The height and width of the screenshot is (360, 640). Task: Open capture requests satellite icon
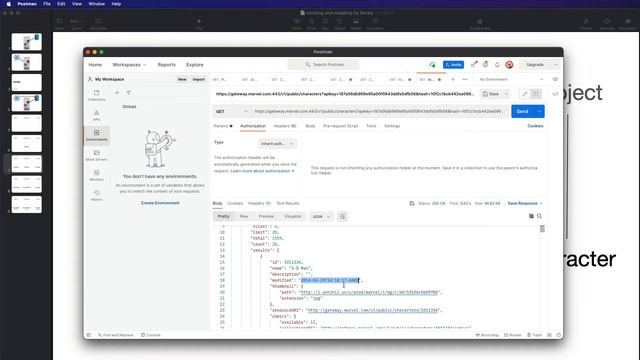coord(474,64)
